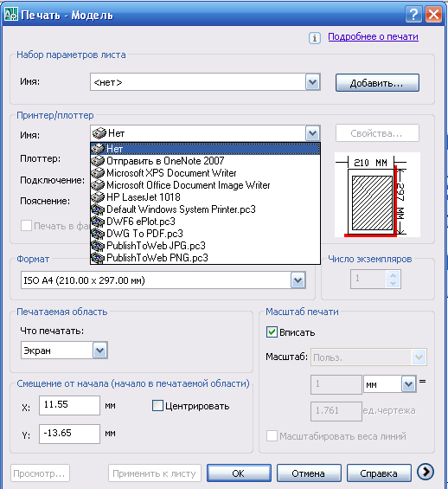Choose 'Отправить в OneNote 2007' printer
The width and height of the screenshot is (448, 489).
coord(205,161)
